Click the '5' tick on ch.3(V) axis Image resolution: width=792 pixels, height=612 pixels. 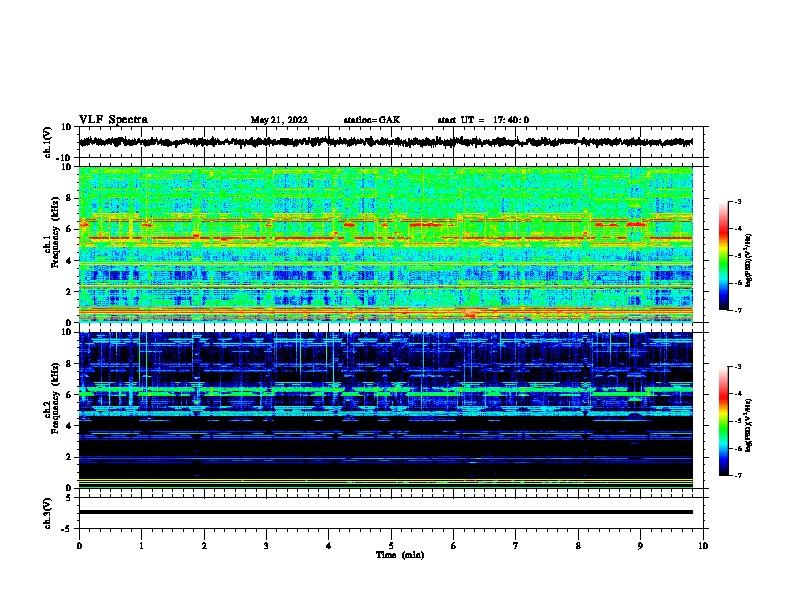click(x=69, y=498)
